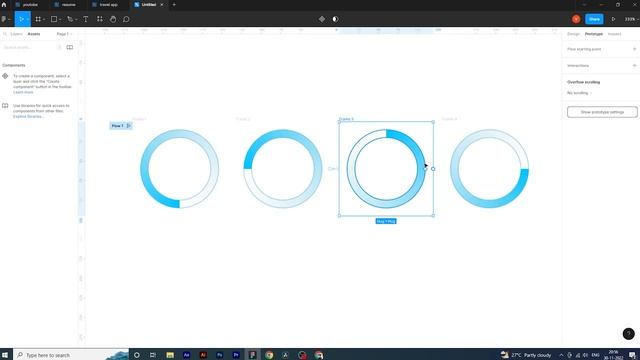This screenshot has height=360, width=640.
Task: Click the search icon in left panel
Action: (5, 34)
